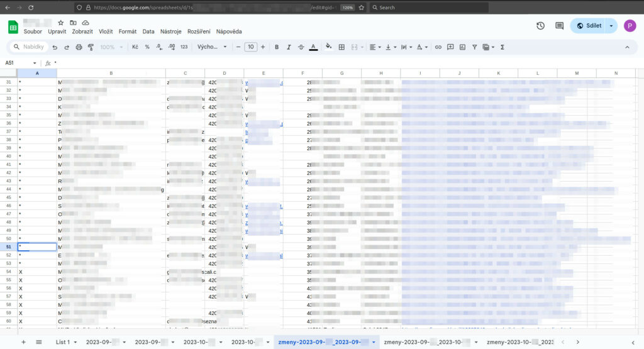Click the Insert chart icon

(x=462, y=47)
